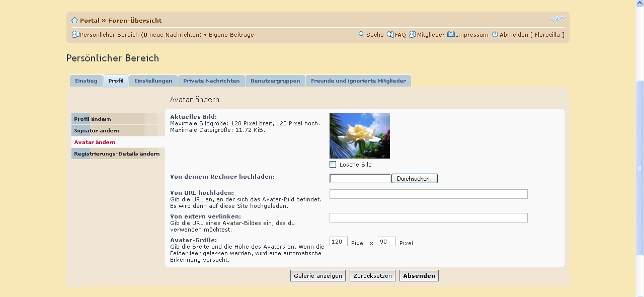644x297 pixels.
Task: Click the Impressum book icon
Action: [451, 35]
